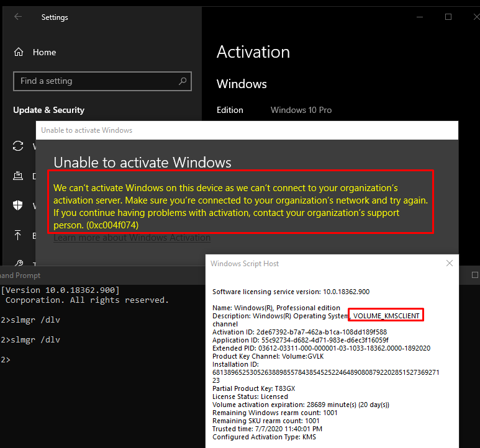Click the search magnifier icon
The width and height of the screenshot is (480, 448).
[x=183, y=81]
